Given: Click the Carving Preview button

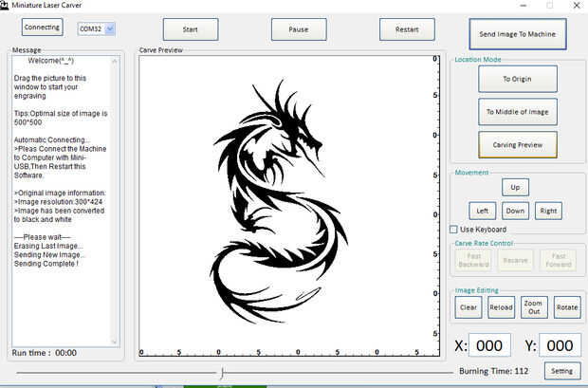Looking at the screenshot, I should [x=518, y=145].
